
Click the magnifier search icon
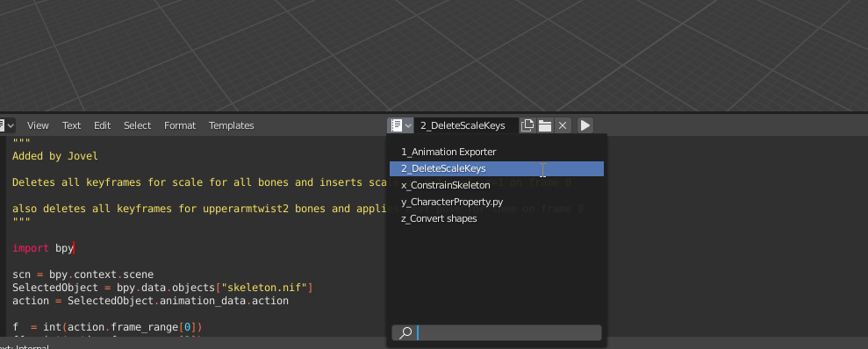point(405,332)
